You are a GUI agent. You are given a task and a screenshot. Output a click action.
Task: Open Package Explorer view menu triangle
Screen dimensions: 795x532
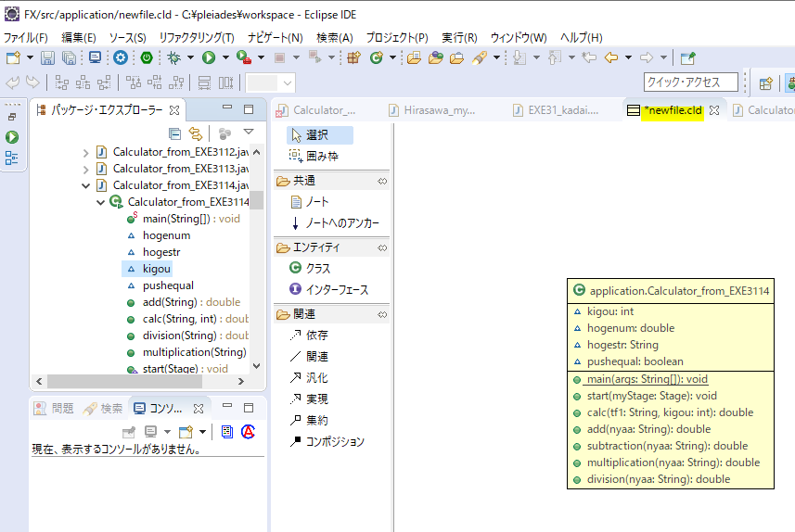(x=249, y=132)
